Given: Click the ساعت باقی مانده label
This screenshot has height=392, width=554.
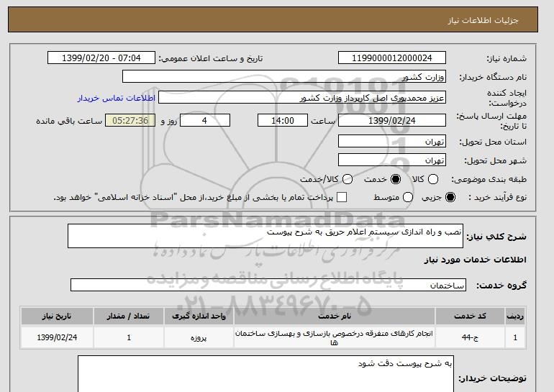Looking at the screenshot, I should point(69,121).
